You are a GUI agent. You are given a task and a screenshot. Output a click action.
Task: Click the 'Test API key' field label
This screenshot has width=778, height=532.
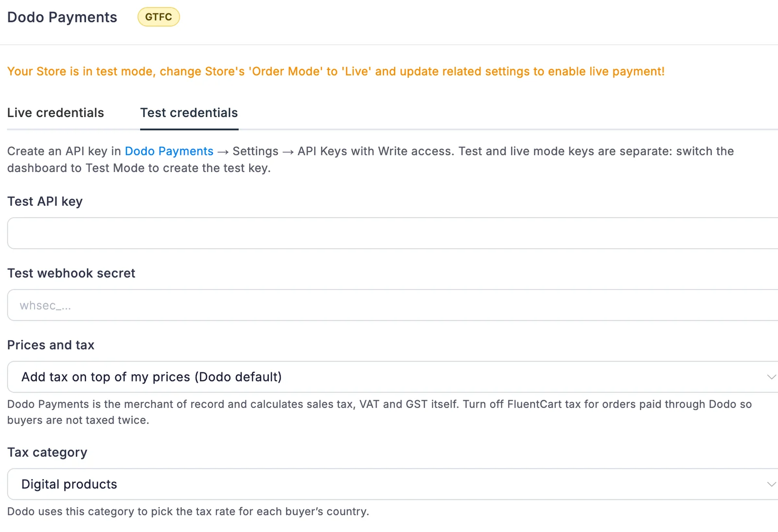[x=45, y=202]
